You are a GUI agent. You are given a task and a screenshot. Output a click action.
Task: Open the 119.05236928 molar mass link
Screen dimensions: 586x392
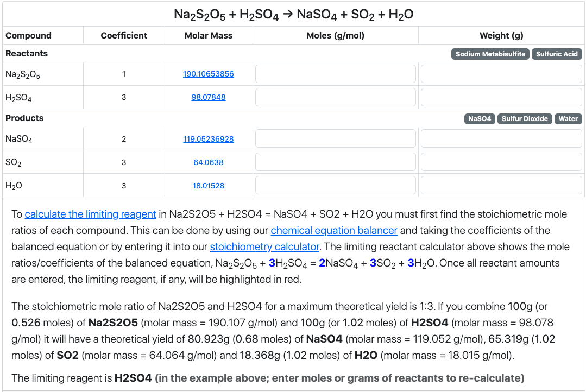[209, 139]
